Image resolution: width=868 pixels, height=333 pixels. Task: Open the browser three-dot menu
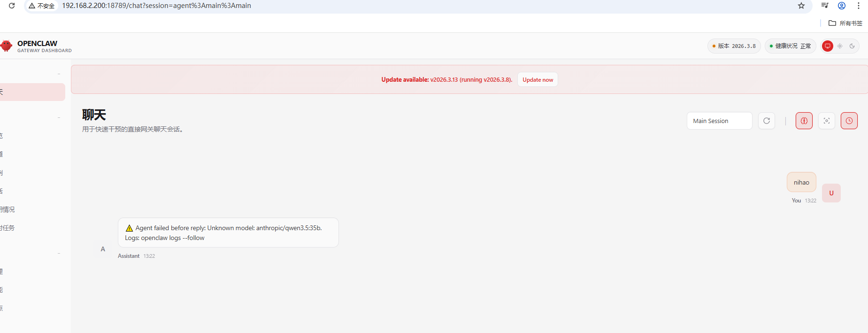[859, 6]
